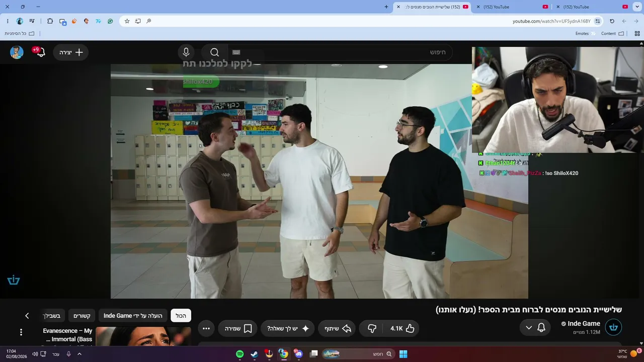Select the 'הועלה על ידי Inde Game' chip

coord(133,316)
